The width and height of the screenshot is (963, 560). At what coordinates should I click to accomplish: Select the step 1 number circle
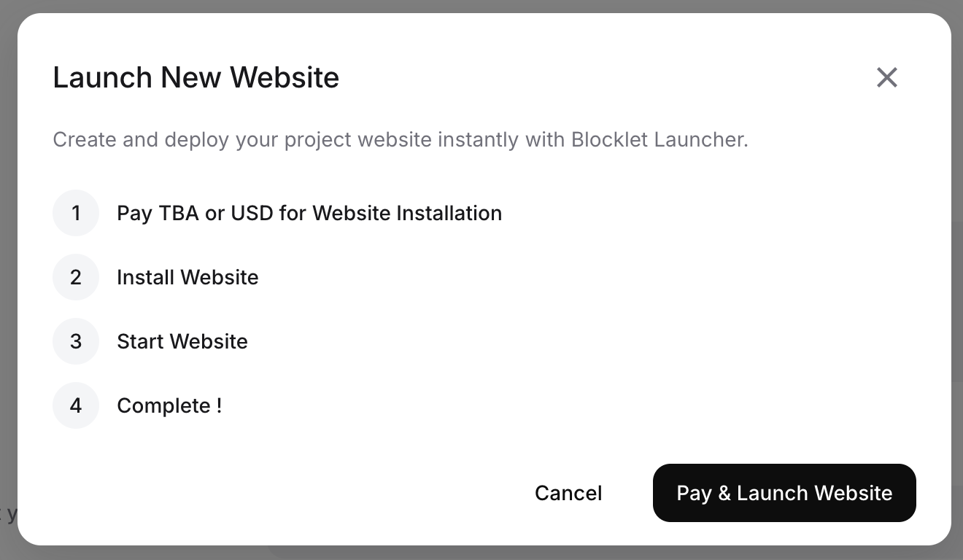click(x=76, y=213)
